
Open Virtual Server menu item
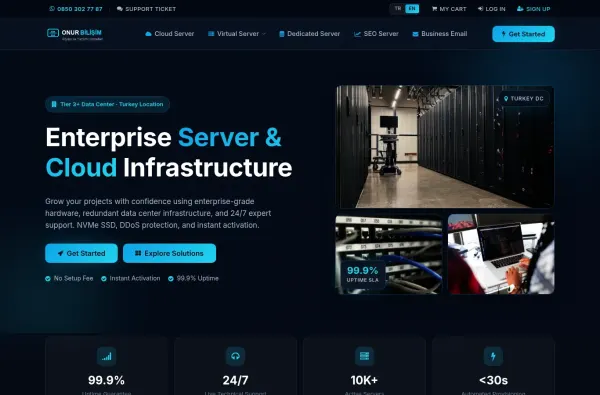click(x=238, y=34)
